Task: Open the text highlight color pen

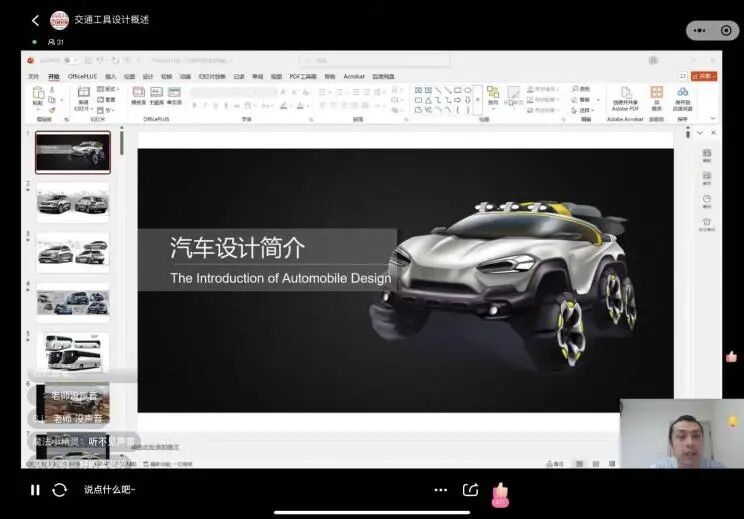Action: (x=283, y=106)
